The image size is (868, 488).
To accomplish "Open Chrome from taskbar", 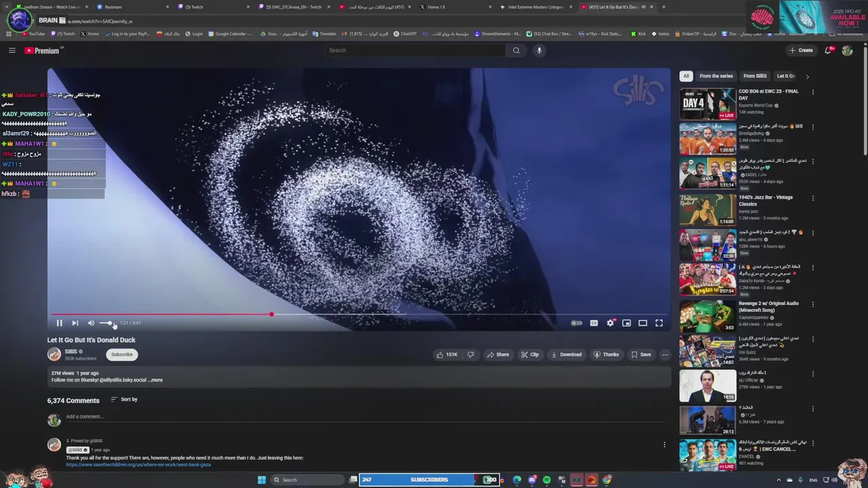I will 607,480.
